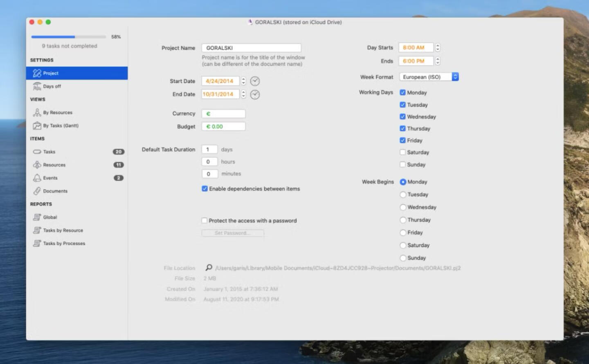Open the Days off umbrella icon
This screenshot has width=589, height=364.
tap(37, 86)
